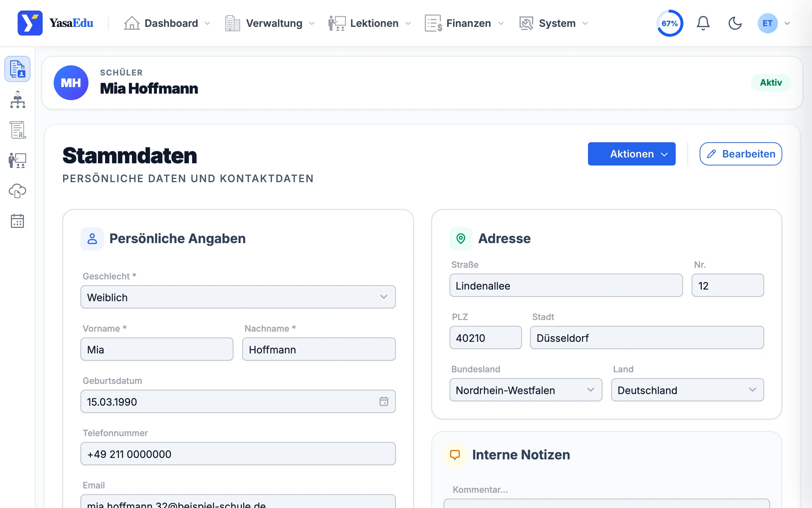This screenshot has height=508, width=812.
Task: Expand the Geschlecht dropdown
Action: coord(238,297)
